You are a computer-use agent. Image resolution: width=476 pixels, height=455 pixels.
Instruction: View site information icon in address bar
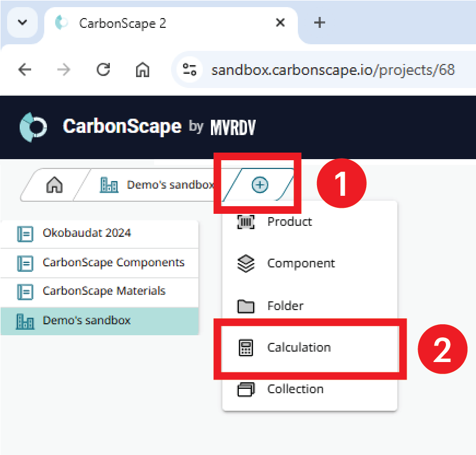pyautogui.click(x=190, y=69)
